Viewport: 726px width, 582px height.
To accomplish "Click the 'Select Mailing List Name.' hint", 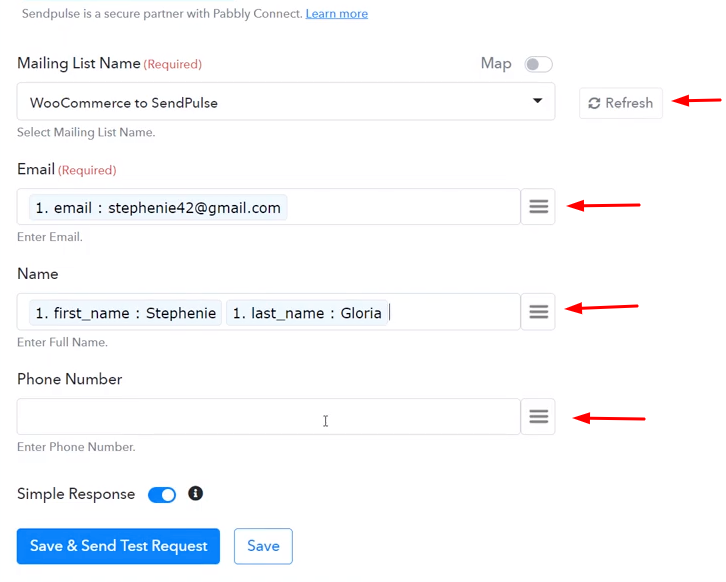I will (86, 132).
